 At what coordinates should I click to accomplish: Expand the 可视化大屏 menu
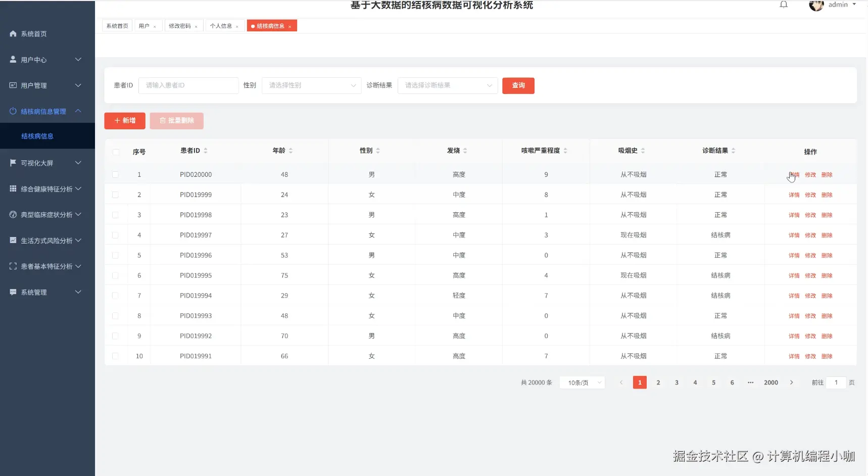[78, 163]
